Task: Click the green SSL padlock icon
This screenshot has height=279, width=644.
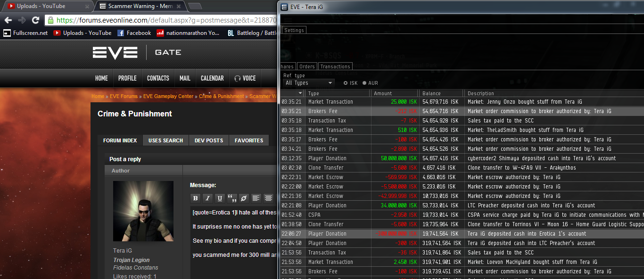Action: pyautogui.click(x=51, y=20)
